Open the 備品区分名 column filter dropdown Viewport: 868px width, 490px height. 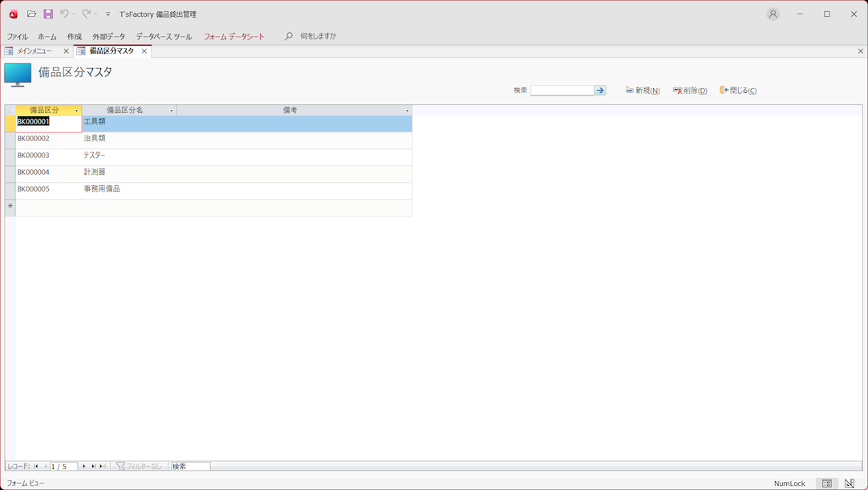[x=172, y=111]
